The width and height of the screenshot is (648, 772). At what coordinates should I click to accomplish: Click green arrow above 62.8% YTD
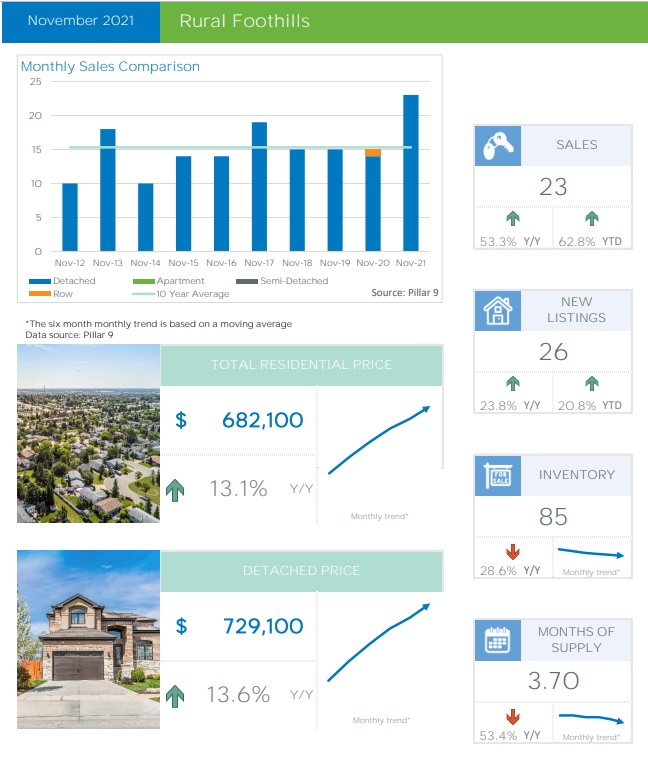point(592,219)
